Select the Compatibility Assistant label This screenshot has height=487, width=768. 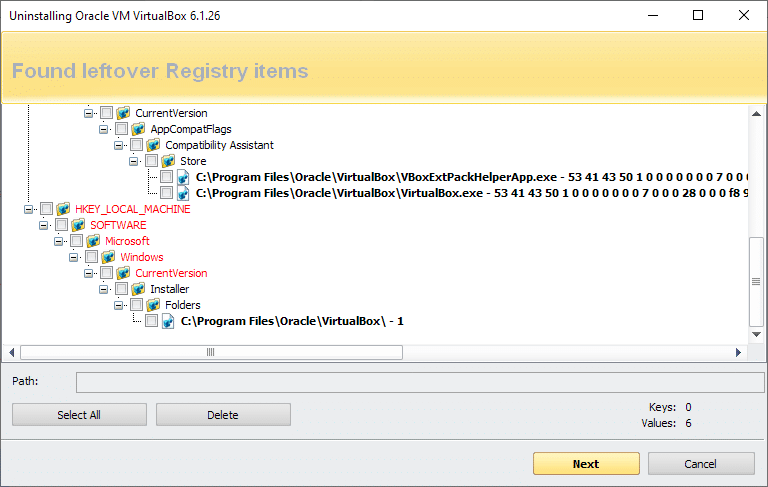click(219, 145)
